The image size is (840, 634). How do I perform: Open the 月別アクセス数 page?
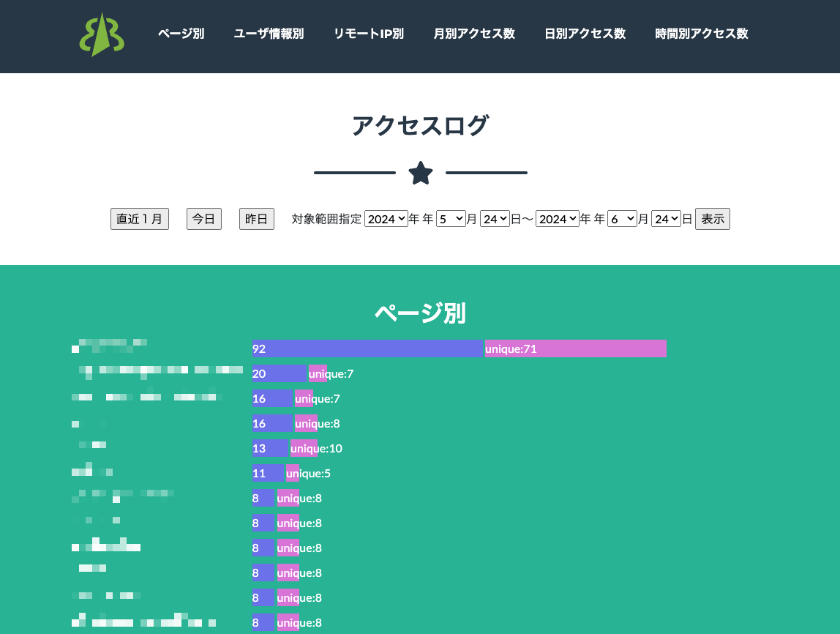[474, 34]
